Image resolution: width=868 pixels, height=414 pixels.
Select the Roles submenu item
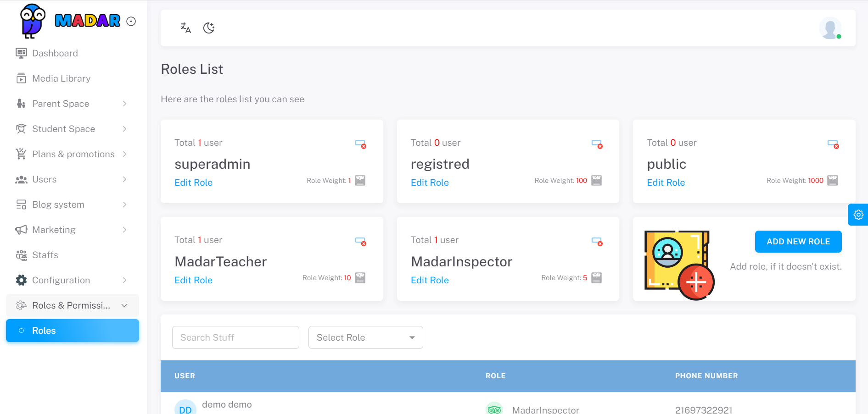coord(72,331)
